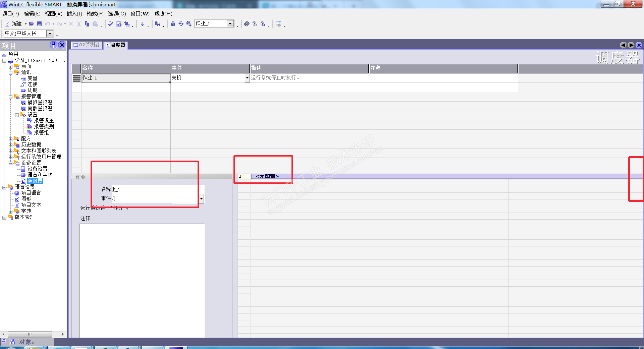
Task: Click the 名称 column header
Action: pos(126,68)
